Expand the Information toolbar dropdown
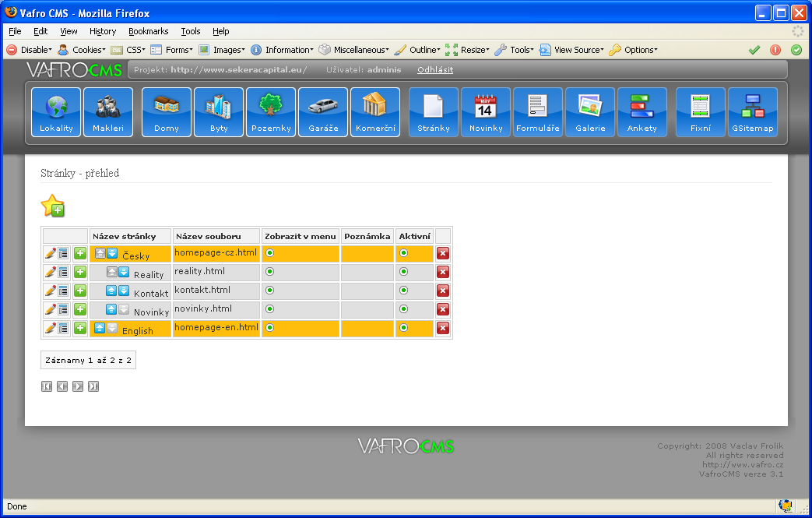Image resolution: width=812 pixels, height=518 pixels. click(x=283, y=50)
